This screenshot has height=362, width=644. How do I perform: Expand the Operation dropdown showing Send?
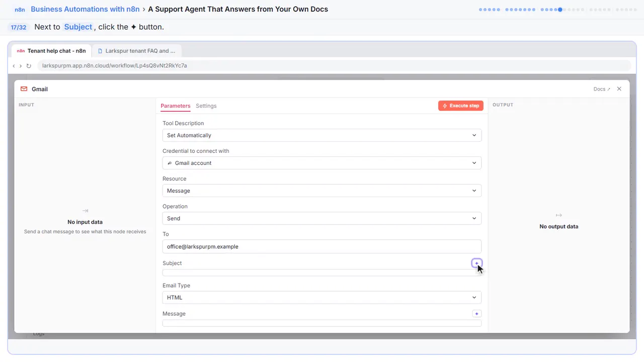point(322,218)
